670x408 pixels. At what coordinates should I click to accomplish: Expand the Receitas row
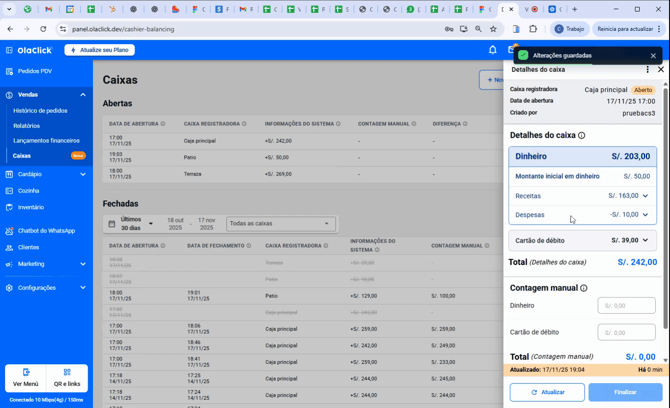pyautogui.click(x=582, y=196)
